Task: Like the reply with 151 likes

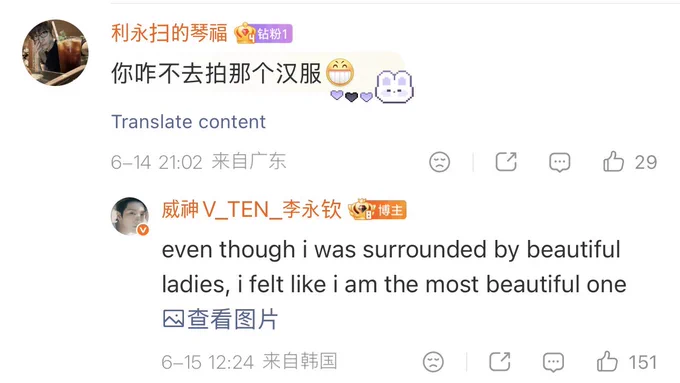Action: pyautogui.click(x=607, y=361)
